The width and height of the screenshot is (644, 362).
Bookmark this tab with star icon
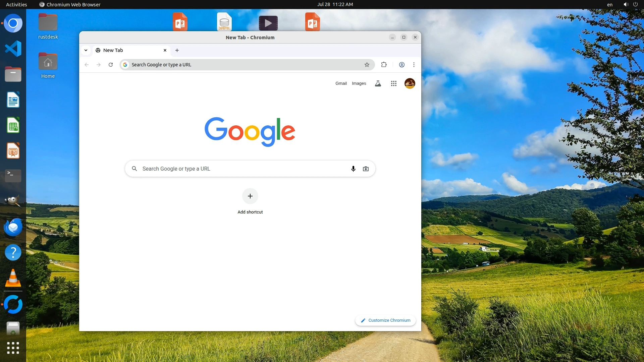pyautogui.click(x=367, y=65)
